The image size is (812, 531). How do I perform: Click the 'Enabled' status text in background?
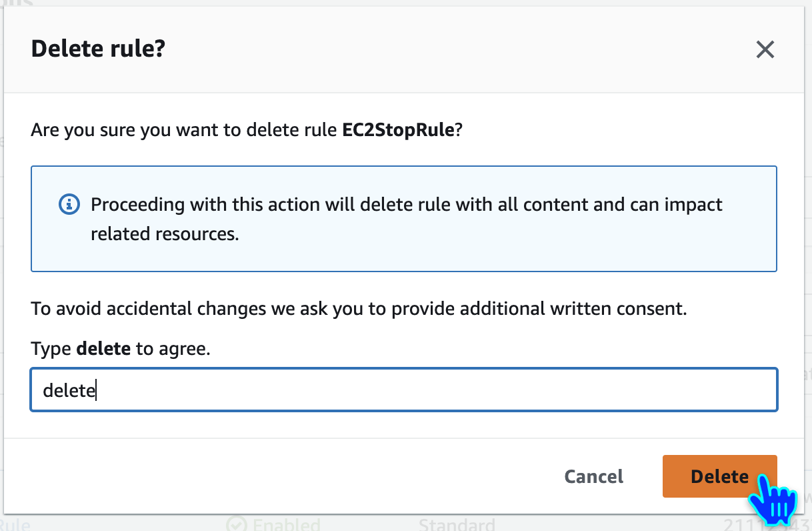click(x=286, y=524)
